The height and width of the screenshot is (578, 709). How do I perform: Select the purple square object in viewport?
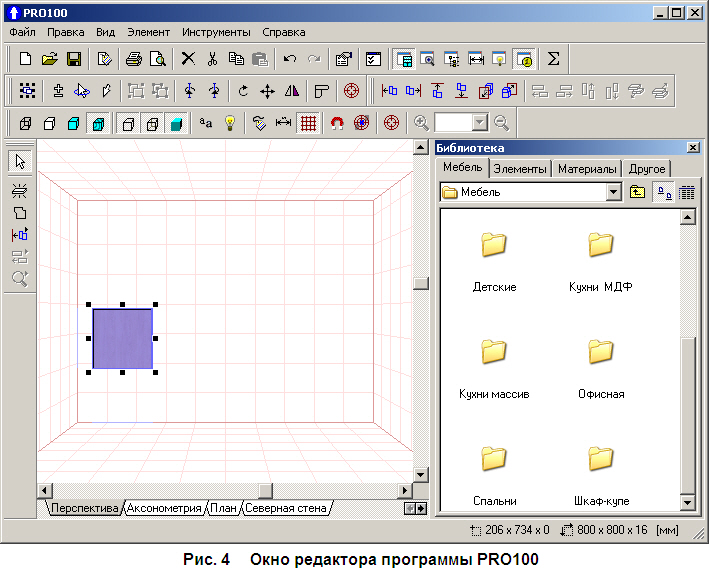tap(122, 339)
